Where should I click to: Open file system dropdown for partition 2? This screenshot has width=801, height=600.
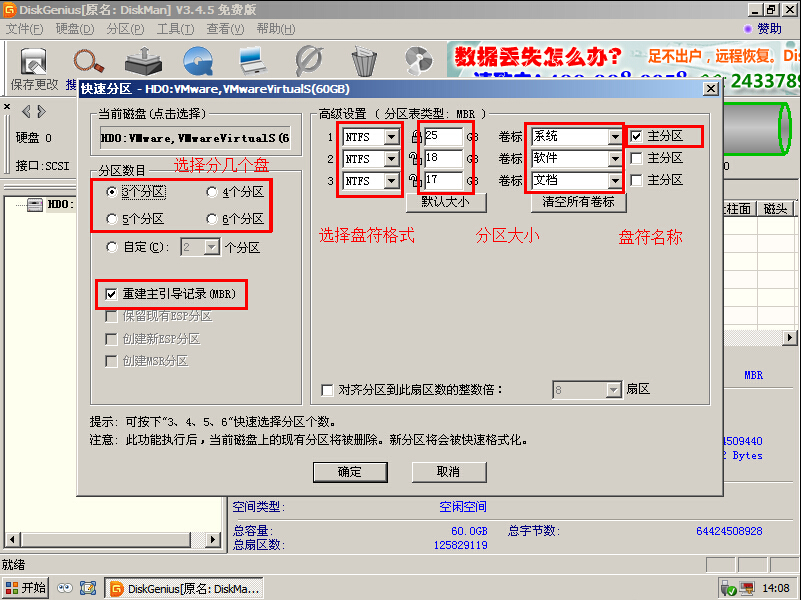(x=391, y=159)
